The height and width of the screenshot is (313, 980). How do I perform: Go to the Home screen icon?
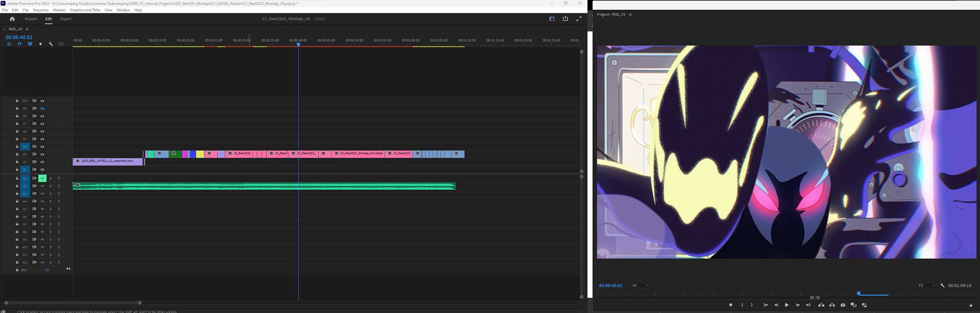pos(12,19)
